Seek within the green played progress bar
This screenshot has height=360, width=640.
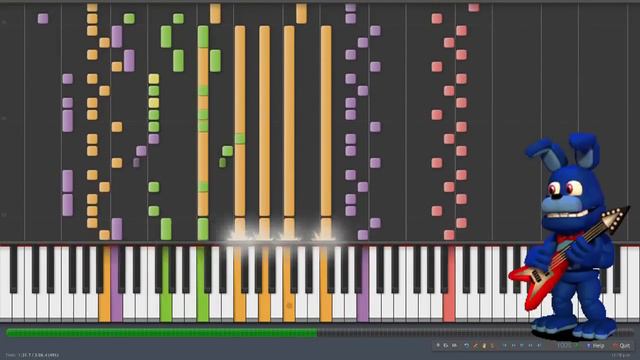coord(162,333)
